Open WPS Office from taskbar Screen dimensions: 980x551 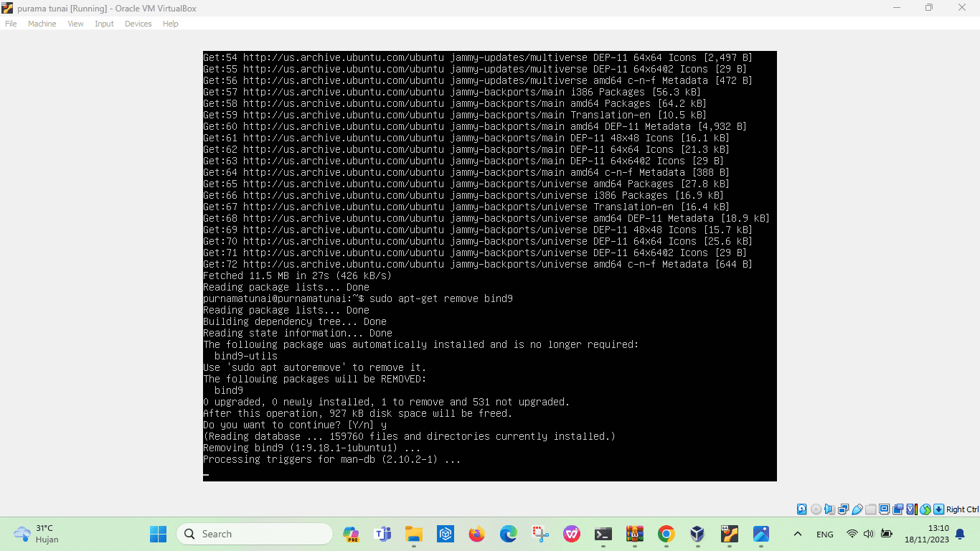tap(572, 534)
